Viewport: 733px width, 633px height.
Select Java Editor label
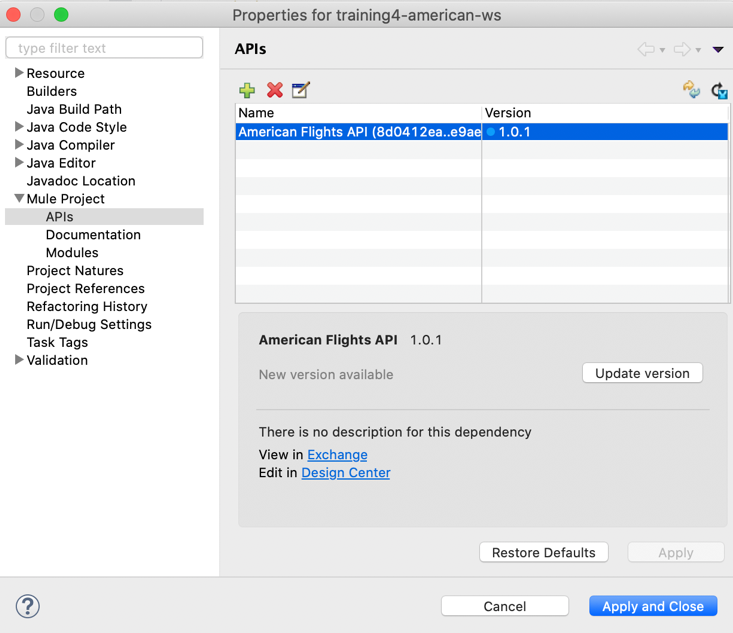click(x=61, y=163)
